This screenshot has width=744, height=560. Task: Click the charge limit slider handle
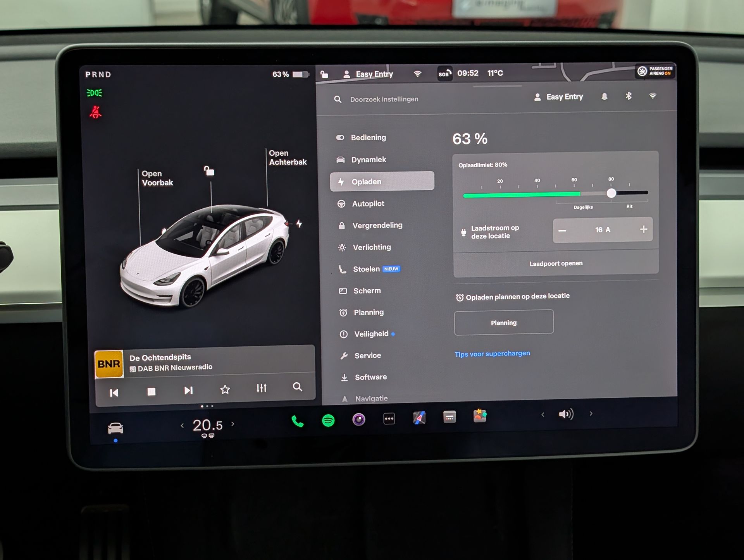(611, 193)
